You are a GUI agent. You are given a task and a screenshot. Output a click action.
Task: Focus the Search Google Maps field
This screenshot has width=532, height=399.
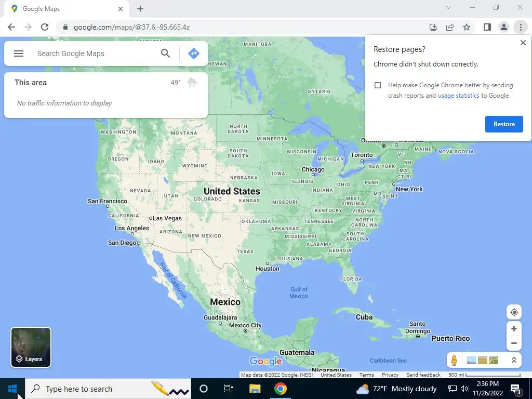[95, 54]
